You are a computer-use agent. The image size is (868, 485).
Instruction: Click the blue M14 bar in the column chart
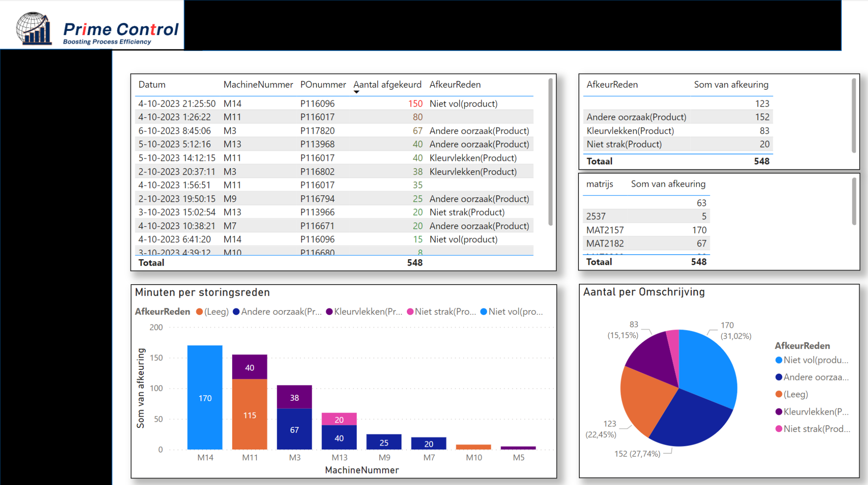click(x=205, y=398)
